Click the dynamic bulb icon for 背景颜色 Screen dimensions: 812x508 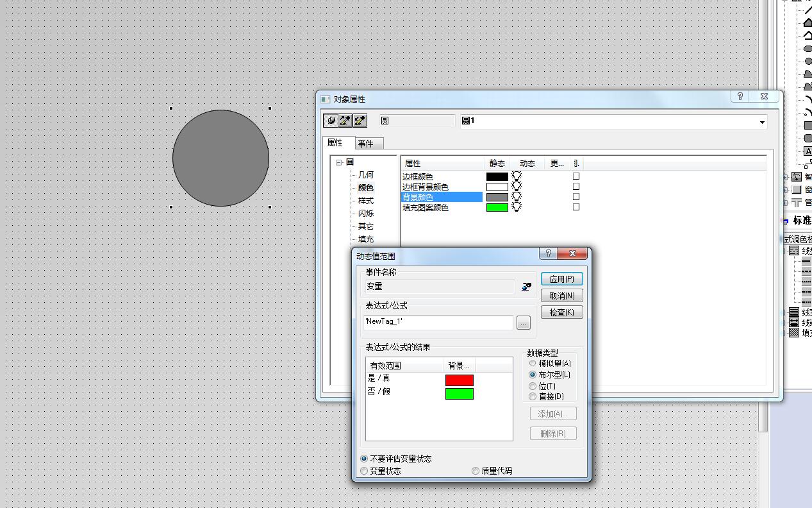click(x=516, y=196)
